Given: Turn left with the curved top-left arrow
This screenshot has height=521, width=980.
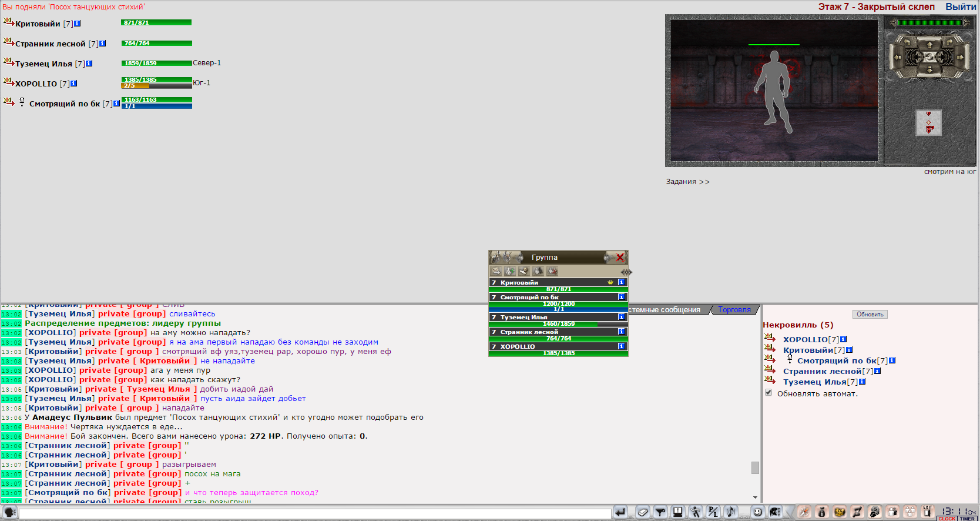Looking at the screenshot, I should pyautogui.click(x=907, y=42).
